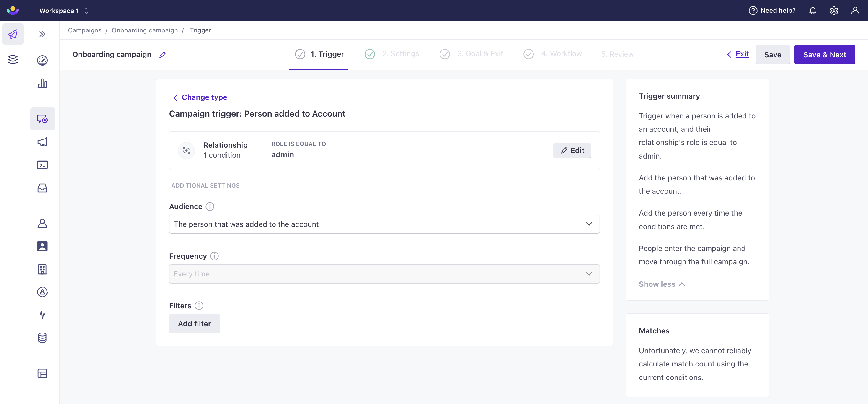
Task: Click the Inbox sidebar icon
Action: click(x=42, y=188)
